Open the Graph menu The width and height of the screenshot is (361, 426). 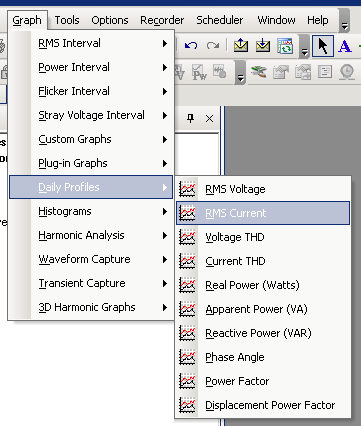[x=27, y=20]
